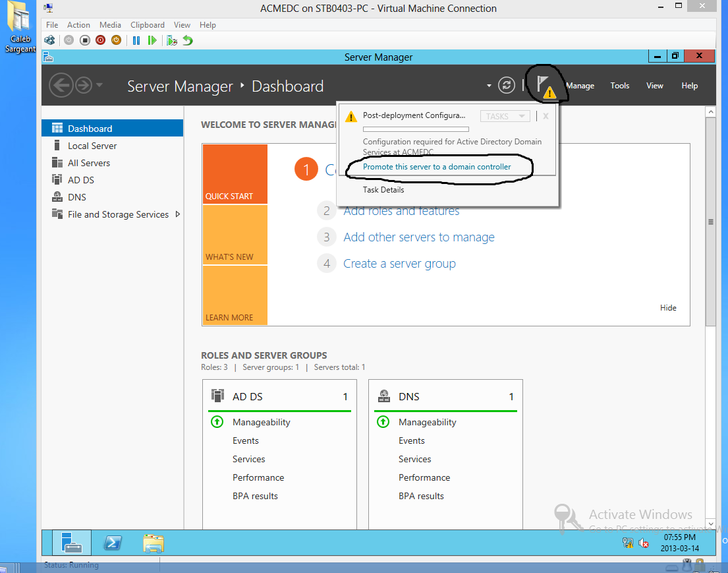Open Events in the DNS tile
Screen dimensions: 728x573
coord(411,440)
